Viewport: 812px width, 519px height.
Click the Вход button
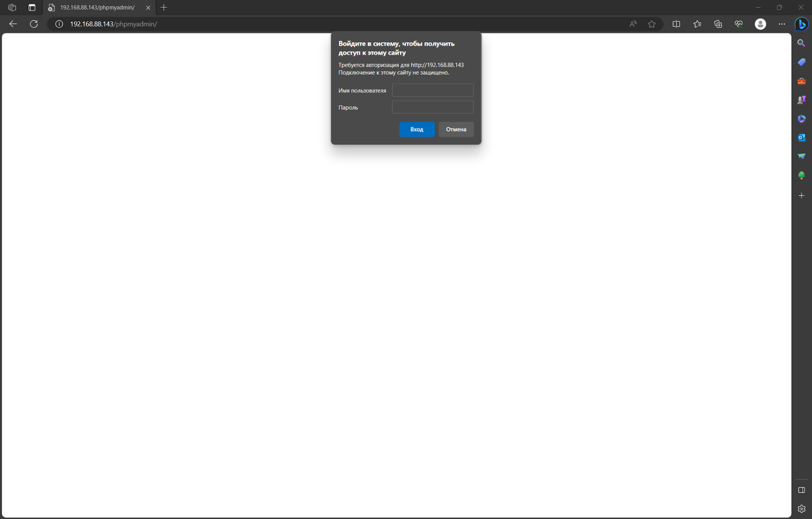coord(417,129)
